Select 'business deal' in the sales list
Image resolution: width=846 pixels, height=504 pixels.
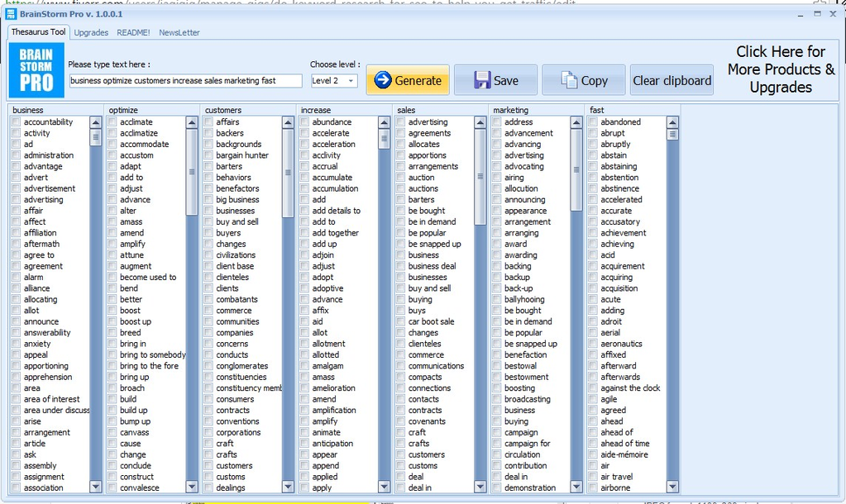(432, 266)
